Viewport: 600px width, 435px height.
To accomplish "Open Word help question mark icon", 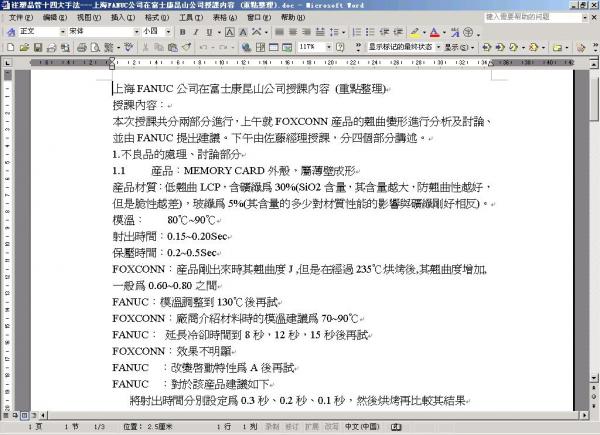I will [340, 47].
